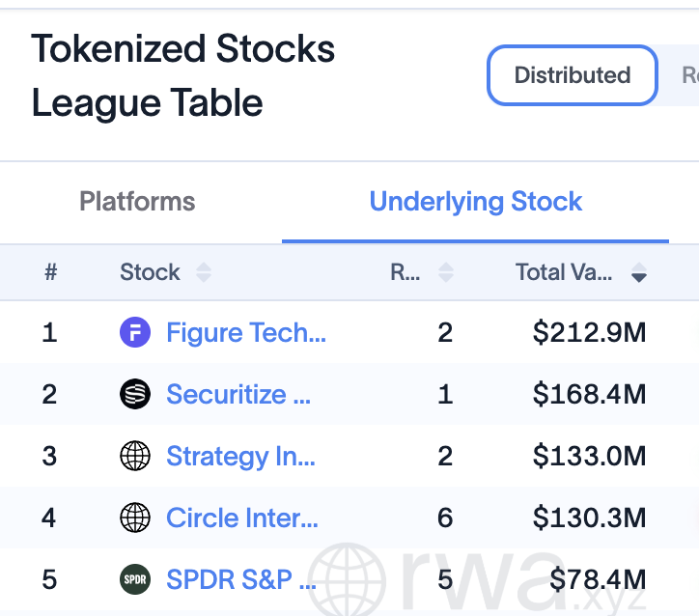Viewport: 699px width, 616px height.
Task: Sort table by Stock column arrows
Action: tap(204, 272)
